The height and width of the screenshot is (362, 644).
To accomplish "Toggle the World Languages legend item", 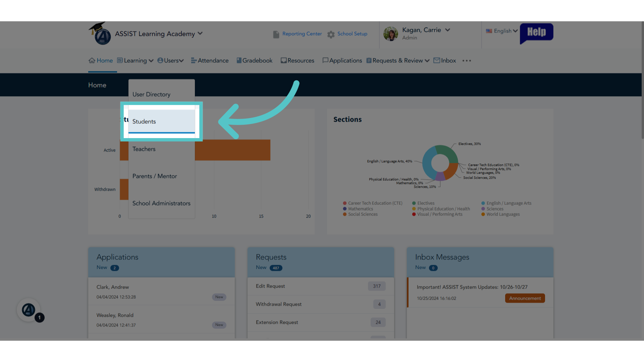I will coord(500,215).
